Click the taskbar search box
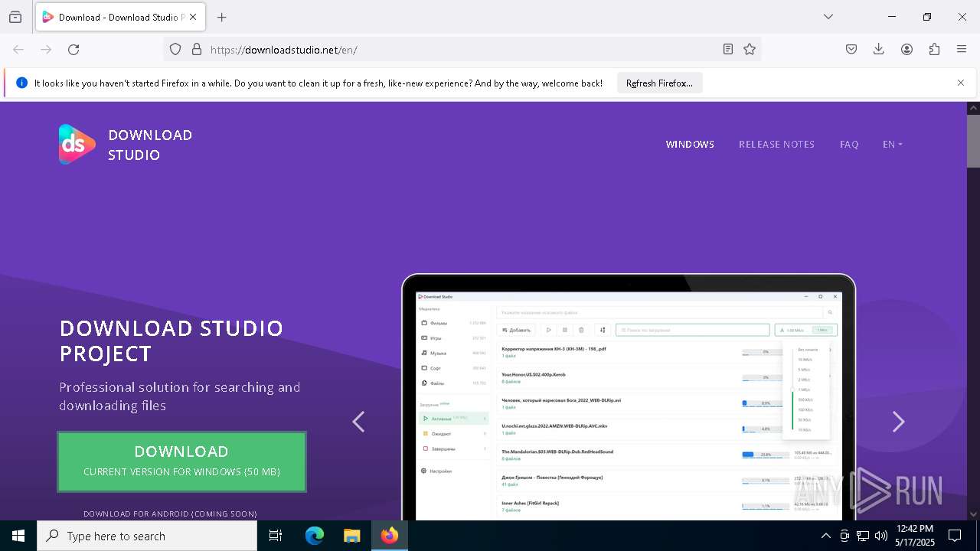The width and height of the screenshot is (980, 551). click(x=147, y=536)
